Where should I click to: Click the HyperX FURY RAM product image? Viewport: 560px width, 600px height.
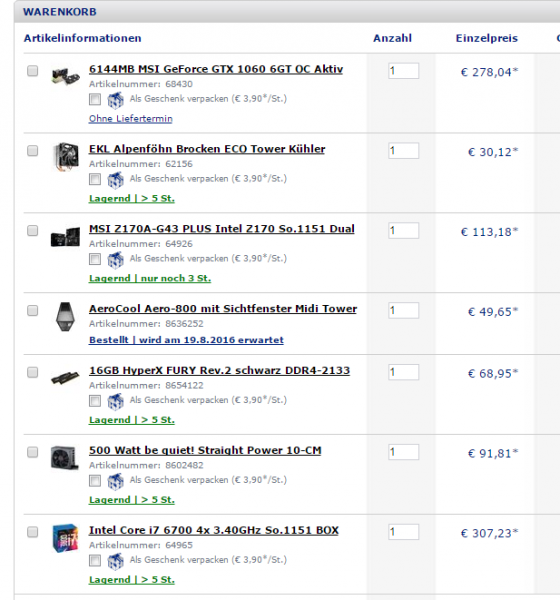(65, 378)
